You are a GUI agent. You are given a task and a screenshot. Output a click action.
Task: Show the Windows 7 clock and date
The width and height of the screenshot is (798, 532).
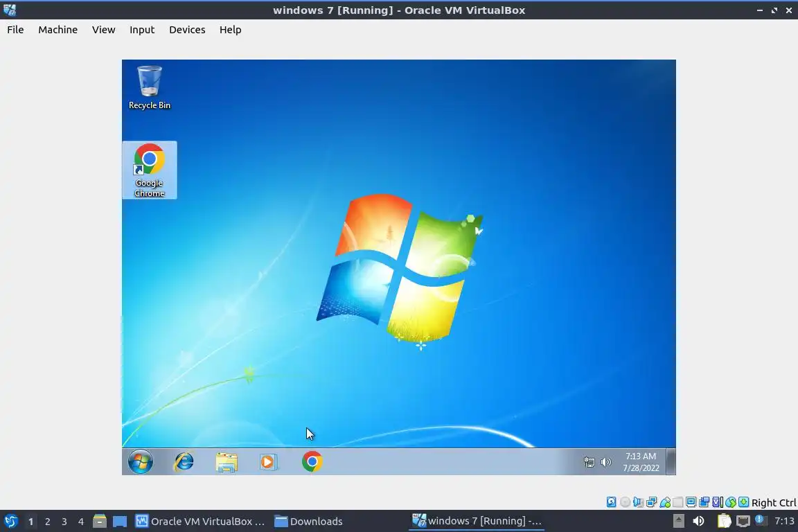641,462
